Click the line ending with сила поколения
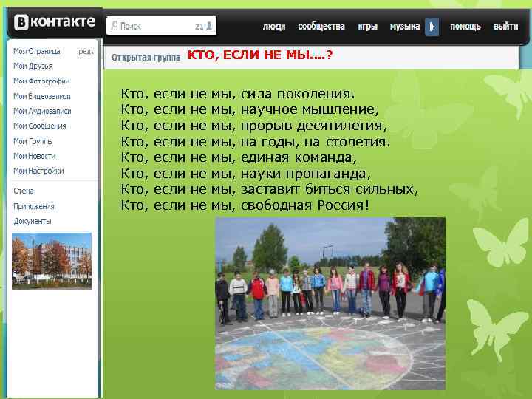 pyautogui.click(x=238, y=94)
